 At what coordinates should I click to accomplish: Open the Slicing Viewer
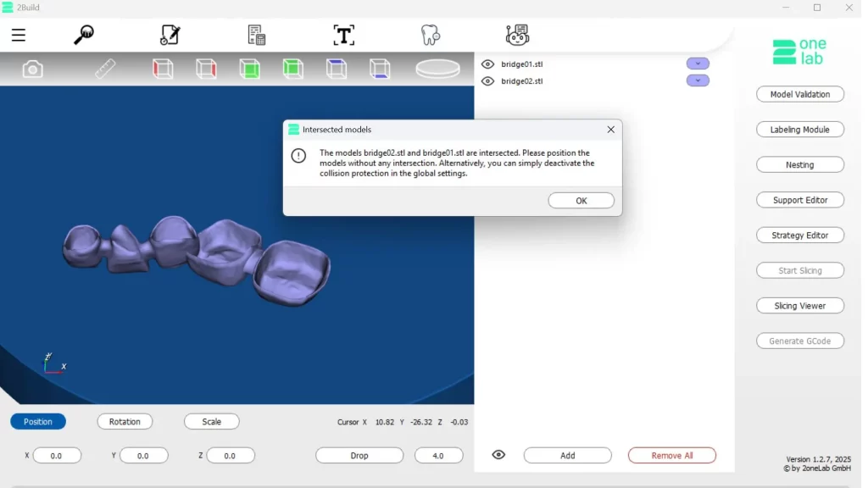(x=800, y=305)
